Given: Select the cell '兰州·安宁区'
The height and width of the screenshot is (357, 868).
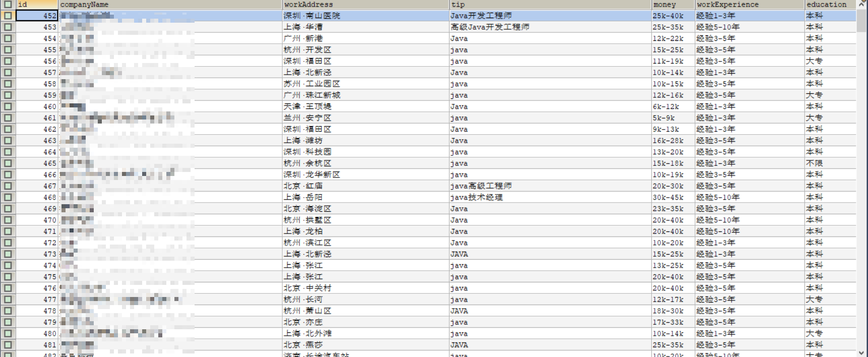Looking at the screenshot, I should tap(365, 117).
